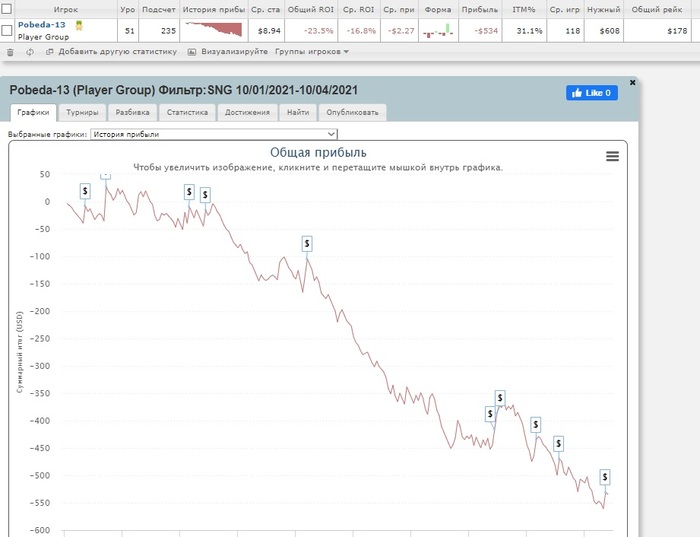Viewport: 700px width, 537px height.
Task: Click the trash delete icon
Action: pos(10,52)
